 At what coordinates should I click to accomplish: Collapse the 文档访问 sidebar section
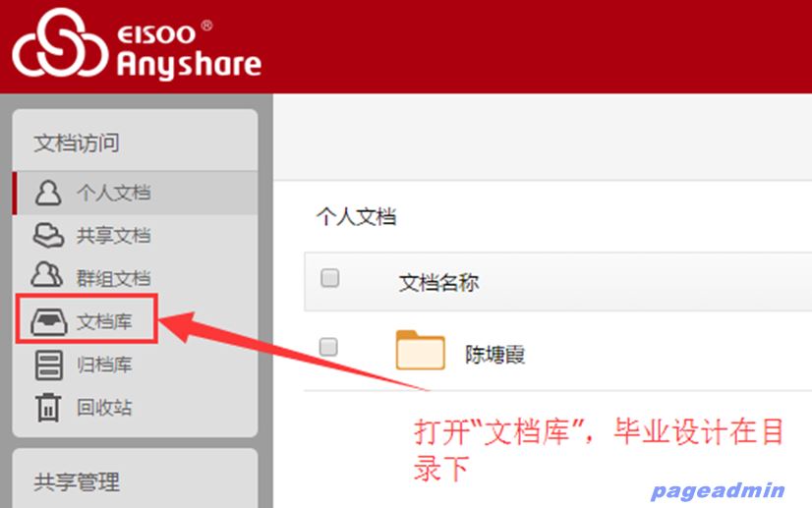(77, 143)
